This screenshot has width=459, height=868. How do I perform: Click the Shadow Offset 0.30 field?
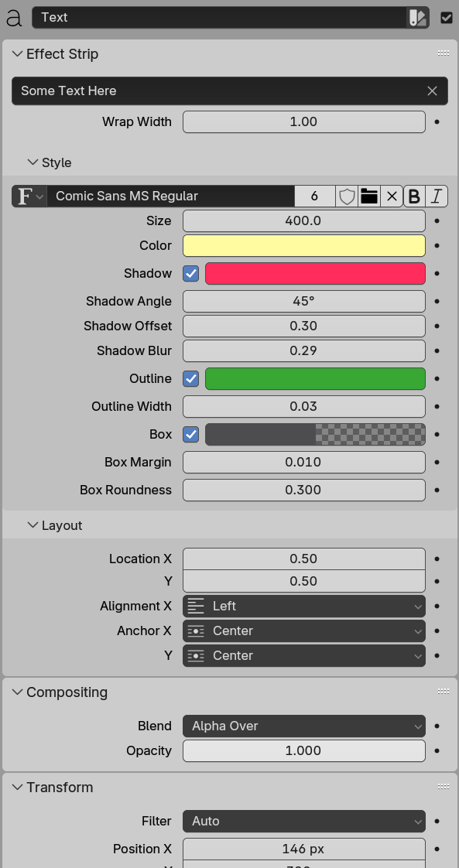pos(304,326)
